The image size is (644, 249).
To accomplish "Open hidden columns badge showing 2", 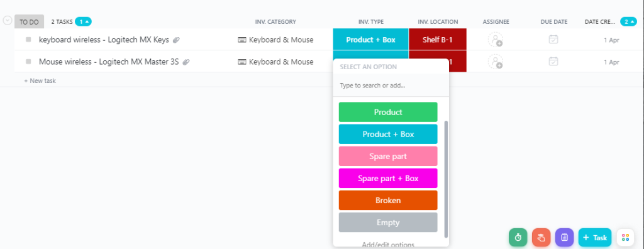I will (x=629, y=22).
